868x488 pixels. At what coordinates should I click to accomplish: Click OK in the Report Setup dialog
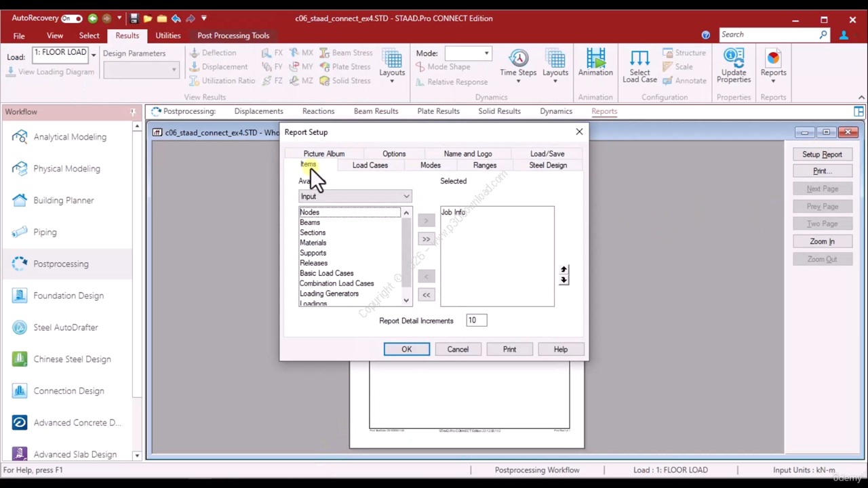(406, 349)
